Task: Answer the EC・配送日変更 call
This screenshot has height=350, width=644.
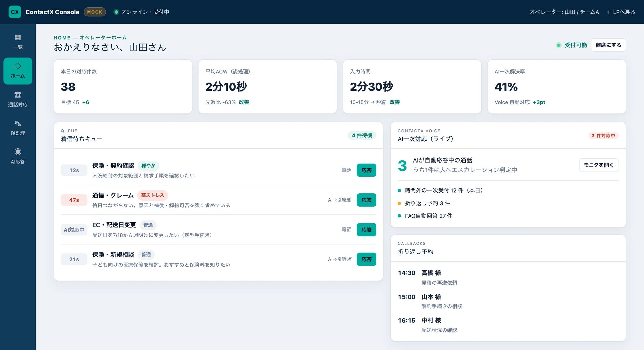Action: click(366, 230)
